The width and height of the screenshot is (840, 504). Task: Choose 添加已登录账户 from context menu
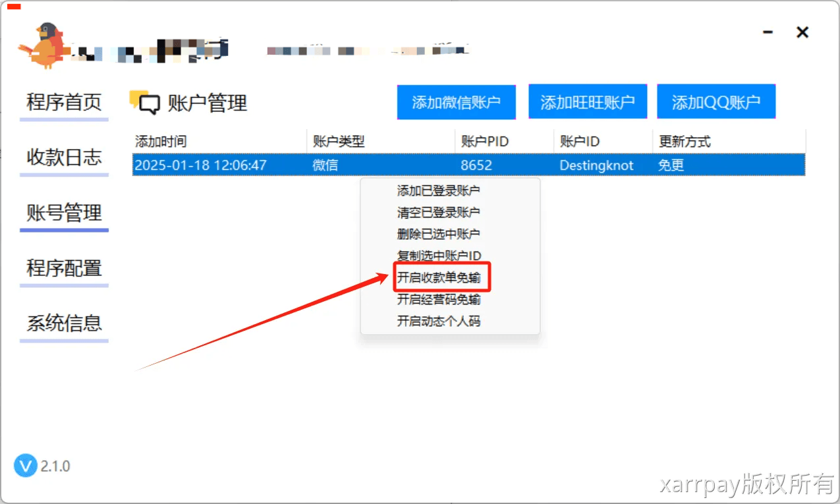pos(438,191)
